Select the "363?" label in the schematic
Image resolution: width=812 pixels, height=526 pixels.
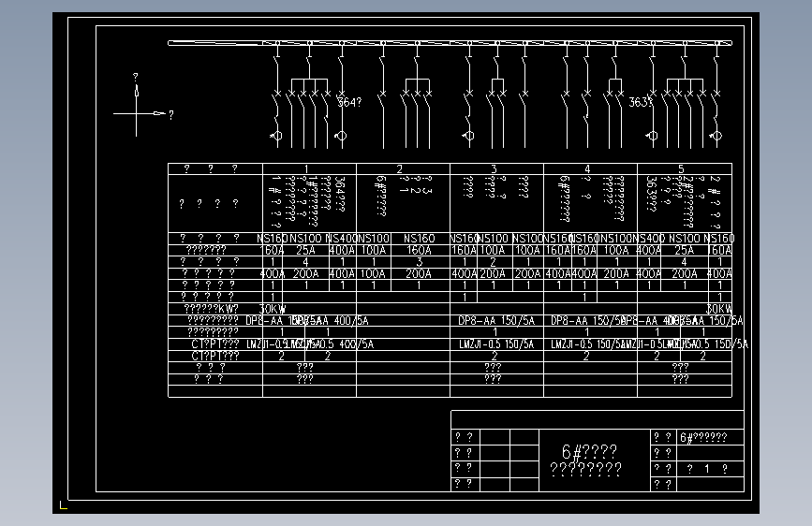(x=640, y=102)
